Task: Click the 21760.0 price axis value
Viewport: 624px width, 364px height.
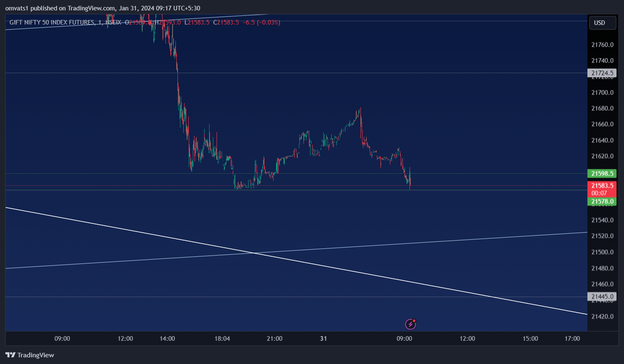Action: click(x=602, y=45)
